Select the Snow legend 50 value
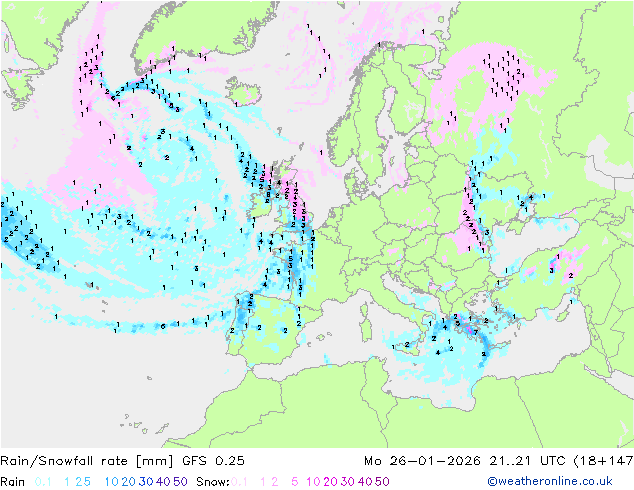This screenshot has height=490, width=634. (382, 482)
